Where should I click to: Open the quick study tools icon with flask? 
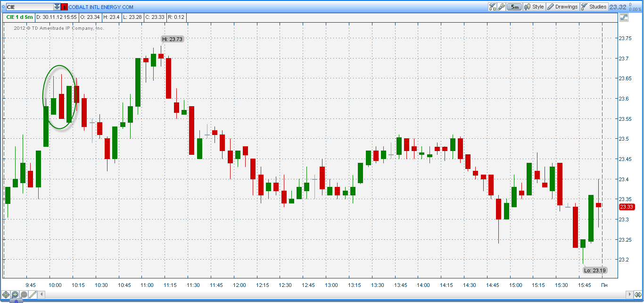[x=493, y=7]
